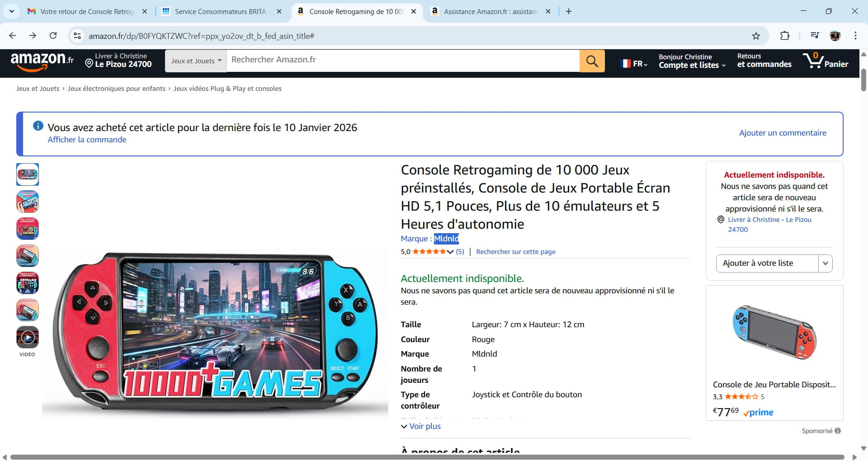
Task: Switch to the Assistance Amazon.fr tab
Action: pyautogui.click(x=491, y=11)
